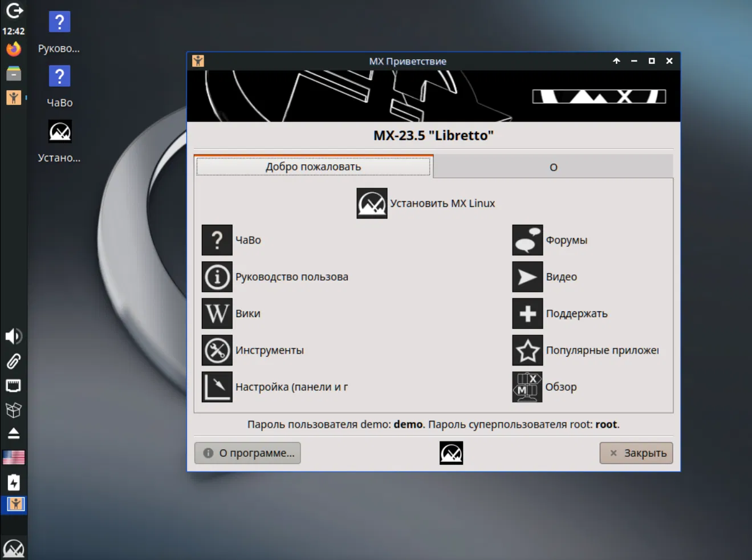Viewport: 752px width, 560px height.
Task: Click the screen-shaped tray icon below the paperclip
Action: 14,385
